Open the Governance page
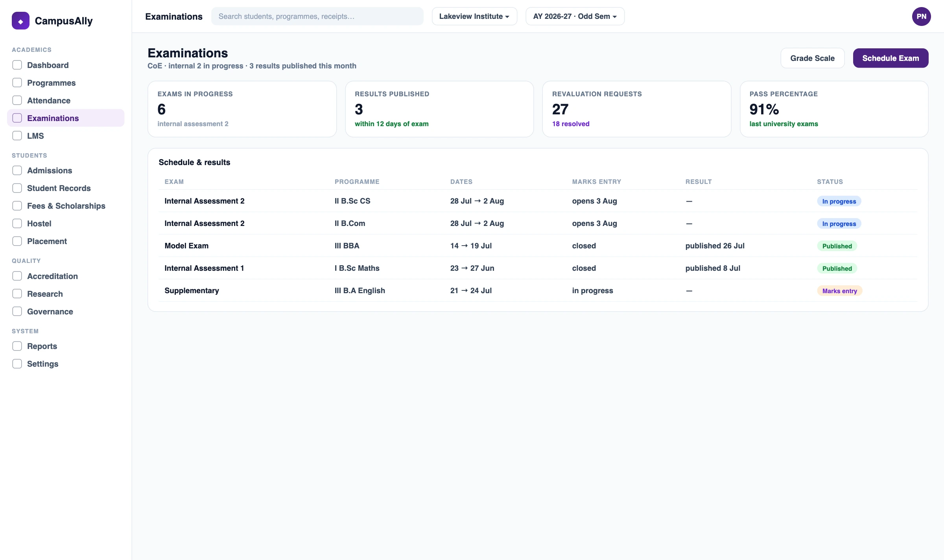Viewport: 944px width, 560px height. (x=66, y=312)
